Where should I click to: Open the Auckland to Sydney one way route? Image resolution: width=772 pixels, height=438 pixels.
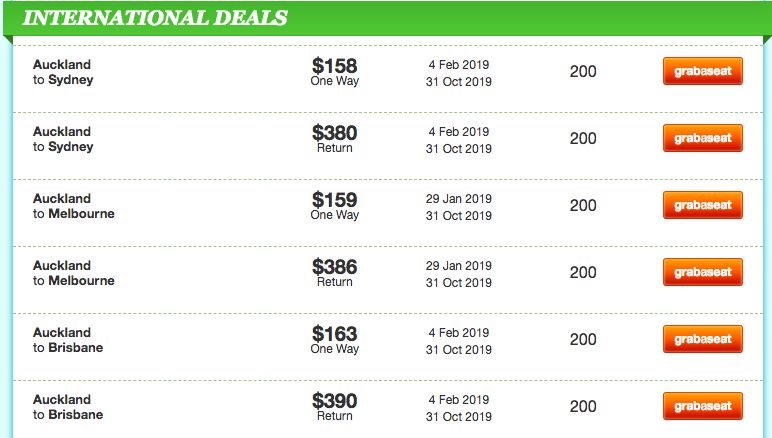[x=63, y=72]
